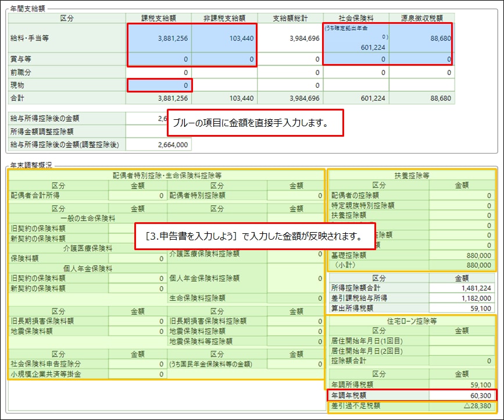The height and width of the screenshot is (420, 504).
Task: Select the 給料・手当等 源泉徴収税額 field
Action: [420, 38]
